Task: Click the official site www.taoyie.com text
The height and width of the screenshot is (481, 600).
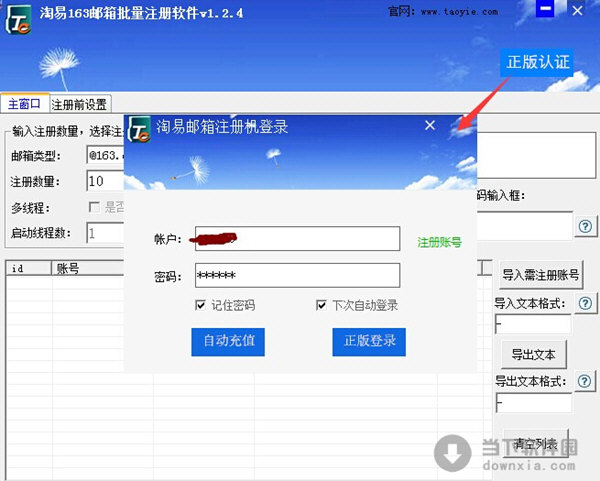Action: pyautogui.click(x=459, y=11)
